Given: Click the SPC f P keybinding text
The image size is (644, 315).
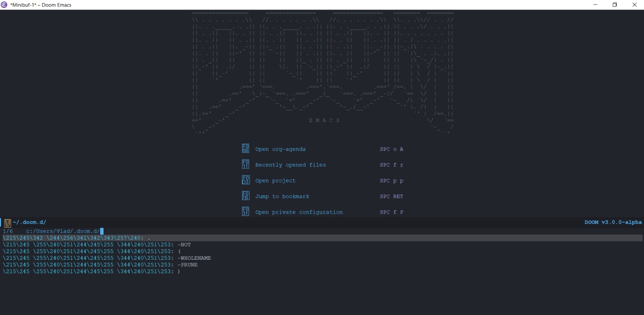Looking at the screenshot, I should (391, 212).
